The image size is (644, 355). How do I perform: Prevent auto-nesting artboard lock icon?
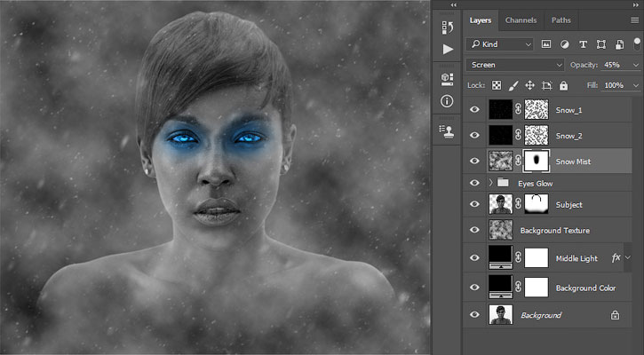click(546, 85)
